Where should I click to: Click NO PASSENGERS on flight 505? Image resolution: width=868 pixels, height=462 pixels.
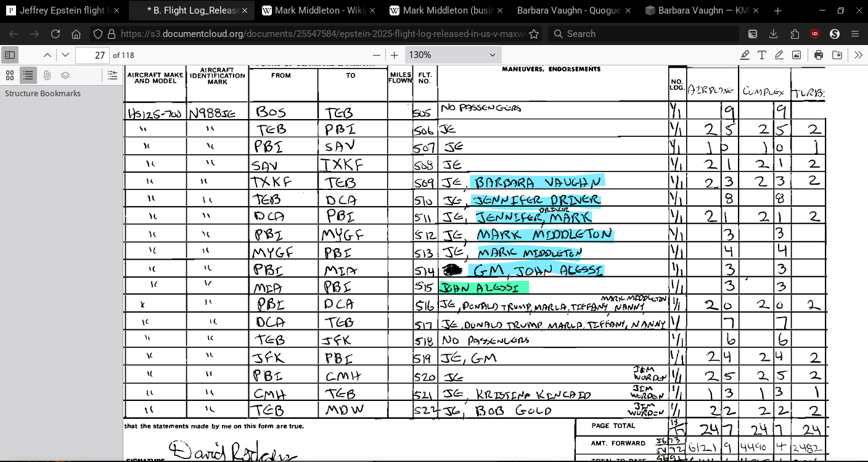click(481, 108)
